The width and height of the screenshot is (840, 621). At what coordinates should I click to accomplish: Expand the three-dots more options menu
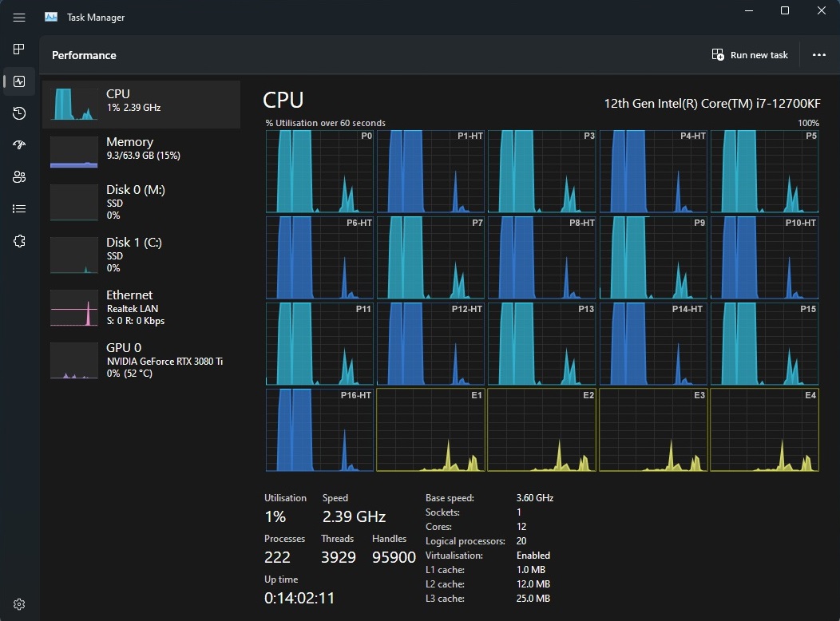point(818,55)
